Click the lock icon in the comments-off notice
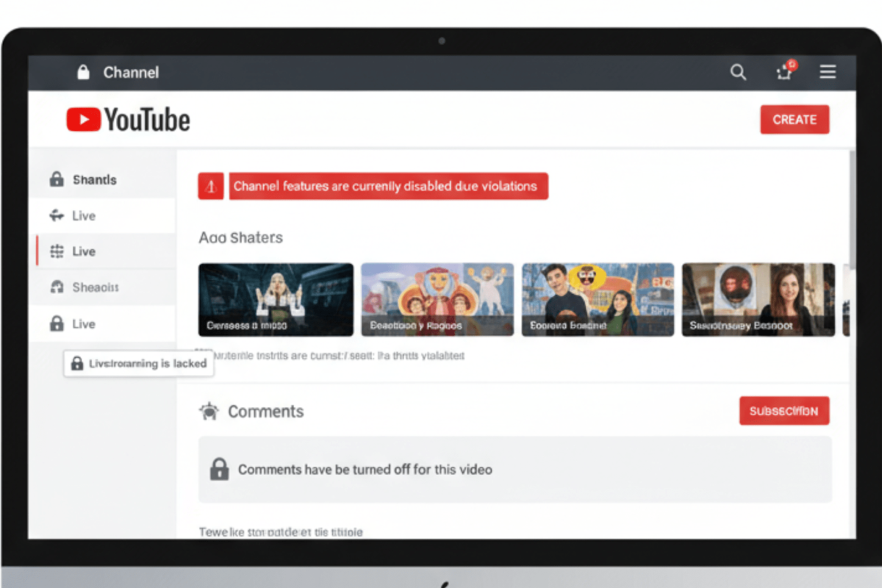882x588 pixels. [x=219, y=469]
